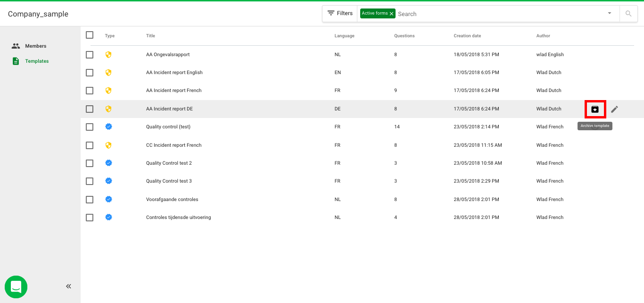The image size is (644, 303).
Task: Sort by Type column header
Action: pos(110,36)
